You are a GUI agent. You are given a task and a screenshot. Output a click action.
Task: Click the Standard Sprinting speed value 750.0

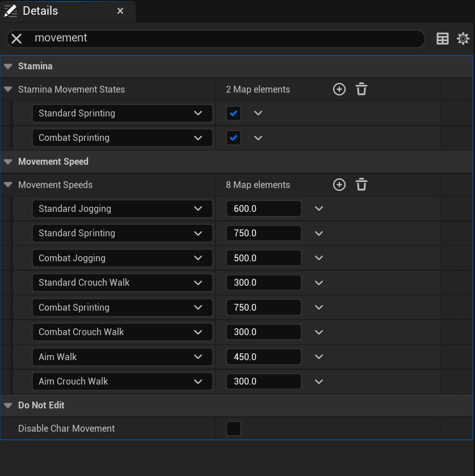(263, 233)
